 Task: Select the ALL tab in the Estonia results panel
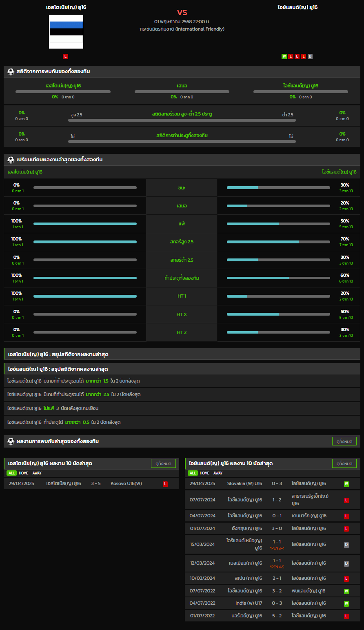pos(11,473)
